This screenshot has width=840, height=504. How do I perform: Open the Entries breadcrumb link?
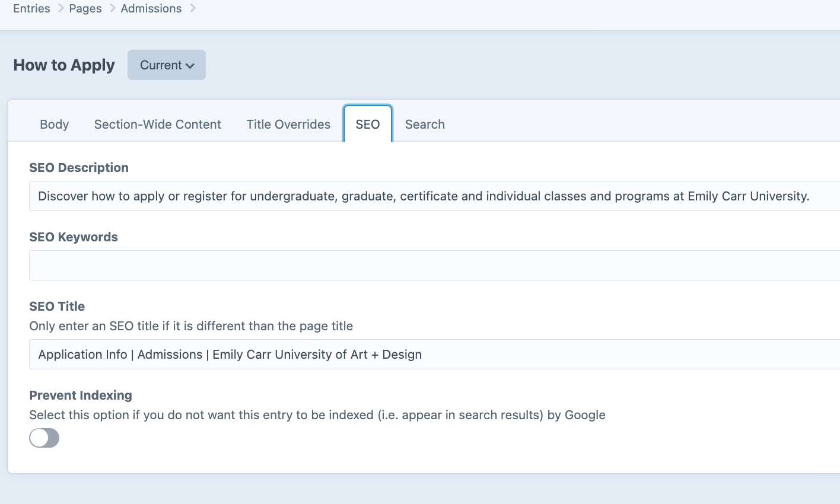pyautogui.click(x=31, y=8)
